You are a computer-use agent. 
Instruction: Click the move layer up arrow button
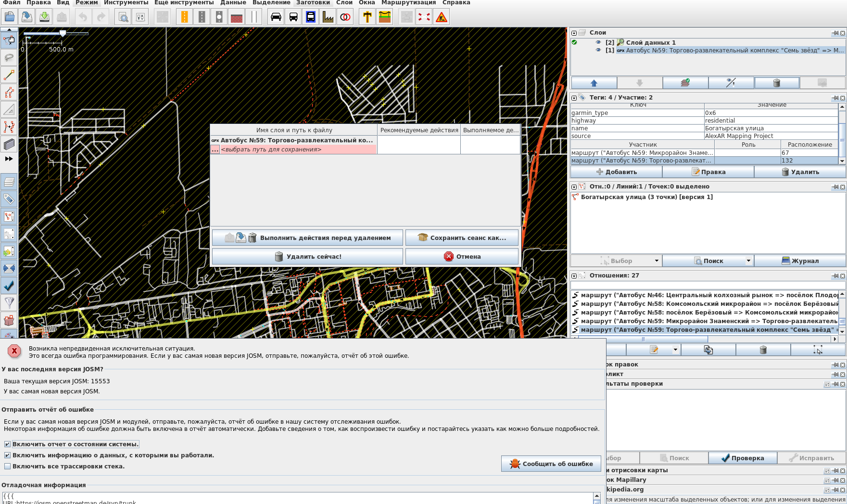click(x=594, y=83)
